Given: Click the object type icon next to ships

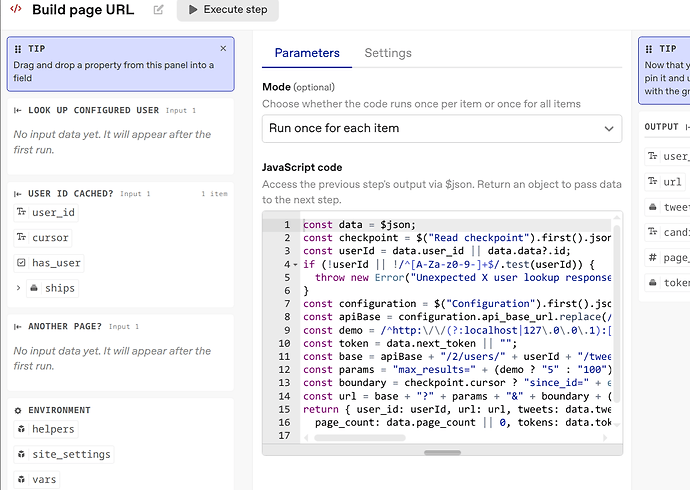Looking at the screenshot, I should click(x=34, y=288).
